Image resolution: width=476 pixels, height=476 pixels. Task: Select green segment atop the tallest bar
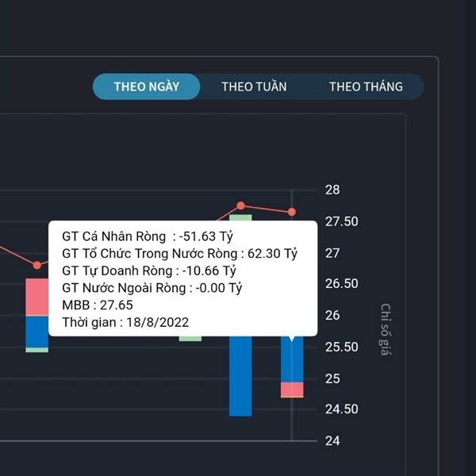point(240,217)
